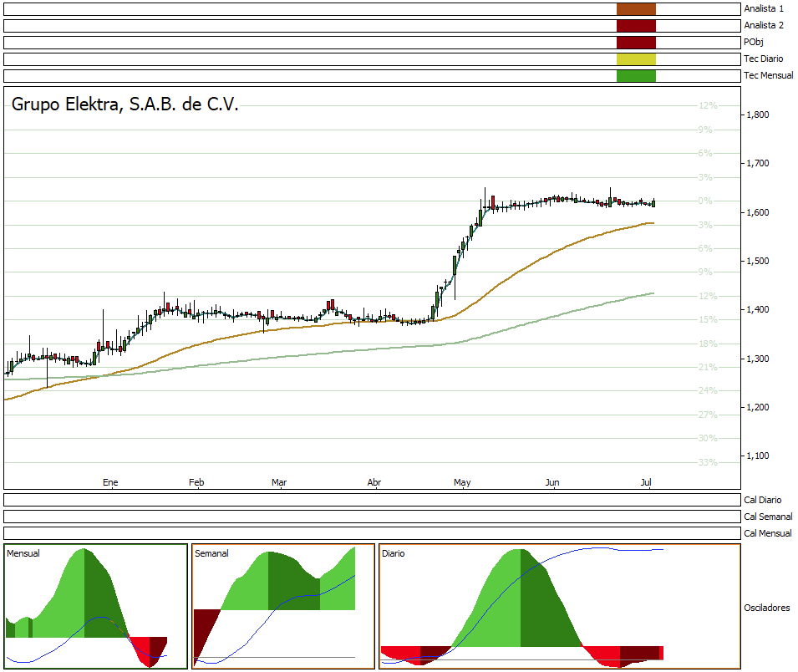Select the Tec Mensual label
Screen dimensions: 798x672
click(x=769, y=76)
